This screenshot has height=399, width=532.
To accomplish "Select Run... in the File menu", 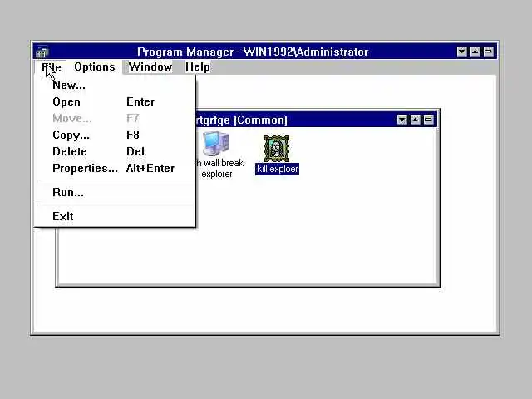I will (x=115, y=192).
